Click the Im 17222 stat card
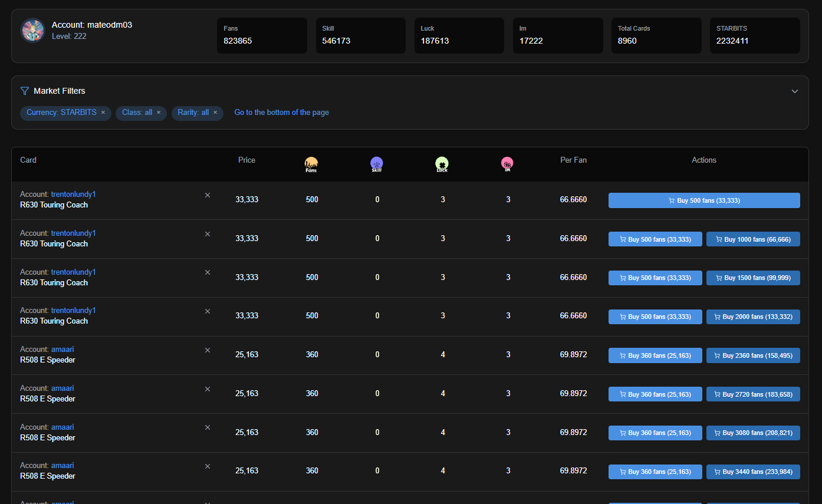The image size is (822, 504). point(558,35)
